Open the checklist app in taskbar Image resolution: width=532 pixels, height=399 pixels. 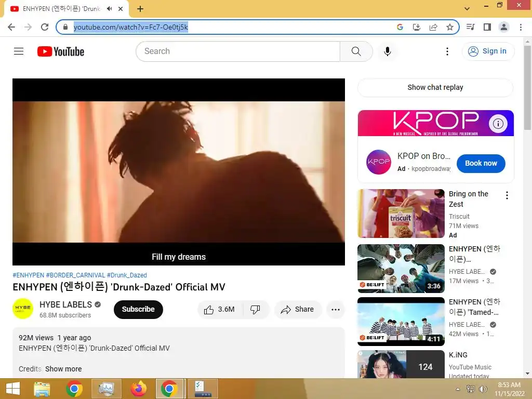point(203,389)
